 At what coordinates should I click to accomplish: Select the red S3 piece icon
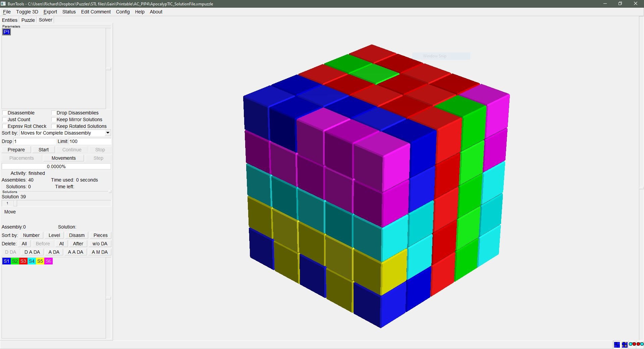coord(23,261)
